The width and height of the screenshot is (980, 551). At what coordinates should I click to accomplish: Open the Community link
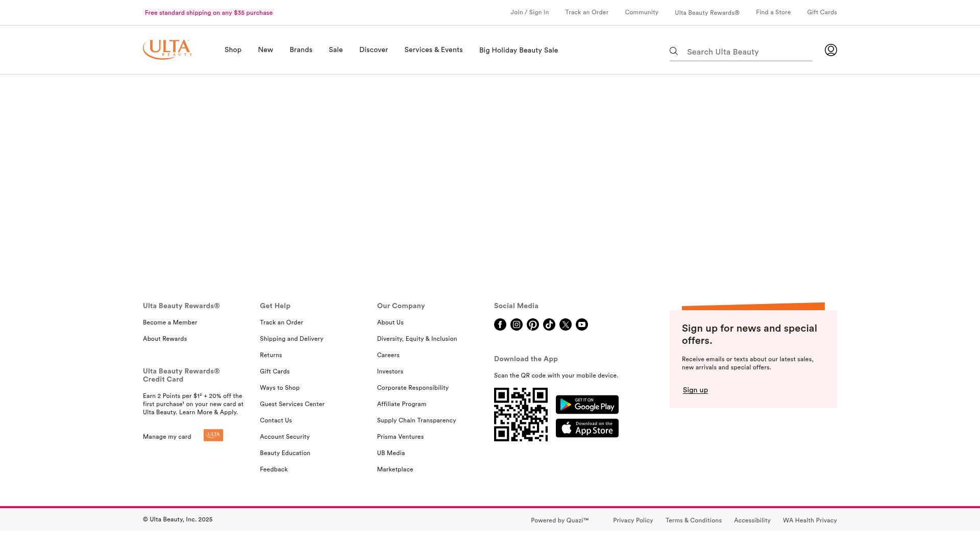point(642,12)
